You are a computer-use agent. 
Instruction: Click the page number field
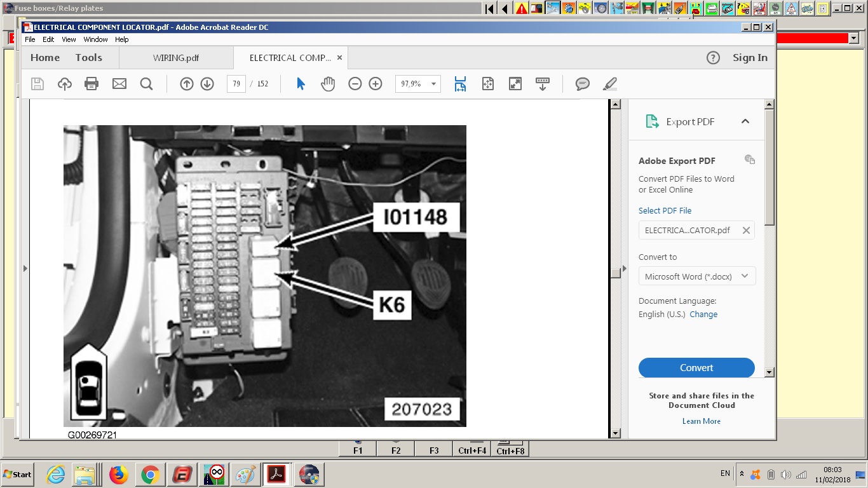(236, 84)
